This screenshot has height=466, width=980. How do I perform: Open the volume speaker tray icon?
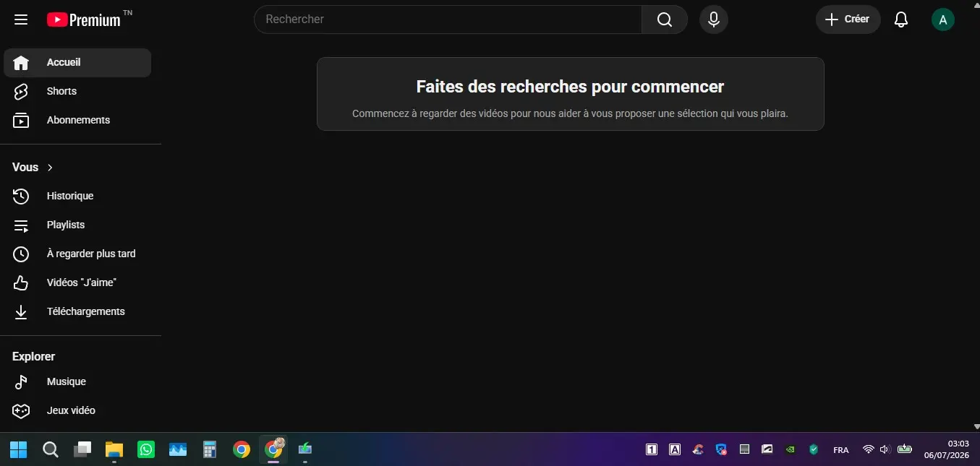[x=885, y=449]
